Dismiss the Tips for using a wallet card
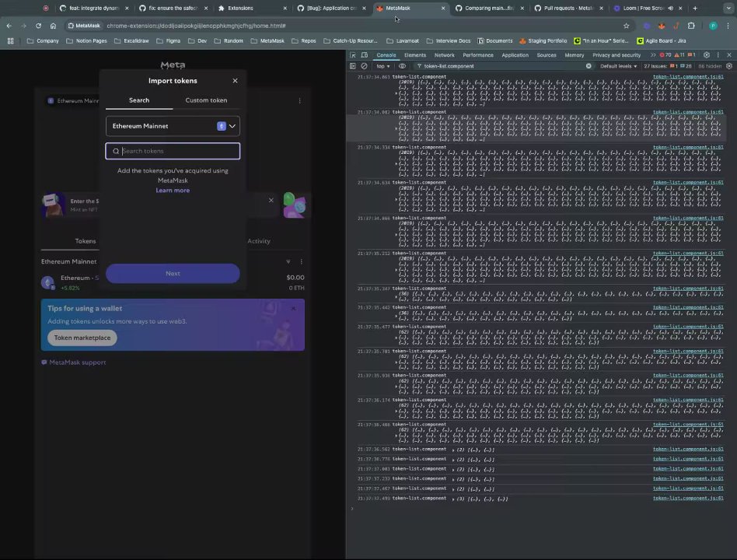Image resolution: width=737 pixels, height=560 pixels. 293,309
